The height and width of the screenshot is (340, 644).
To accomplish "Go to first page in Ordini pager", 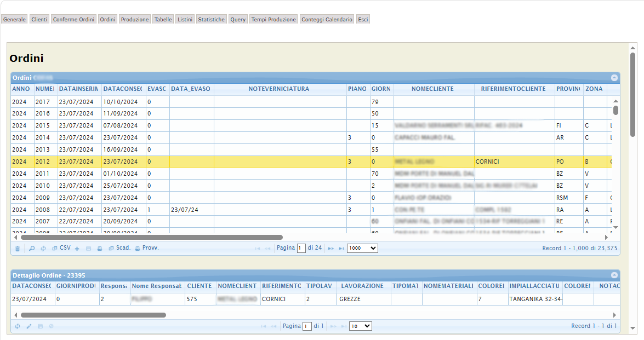I will [258, 249].
